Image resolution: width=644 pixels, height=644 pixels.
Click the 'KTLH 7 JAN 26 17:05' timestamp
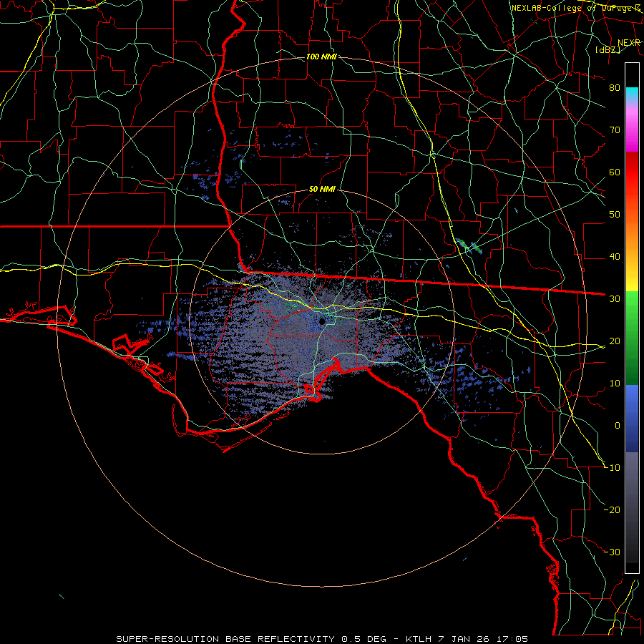tap(467, 639)
